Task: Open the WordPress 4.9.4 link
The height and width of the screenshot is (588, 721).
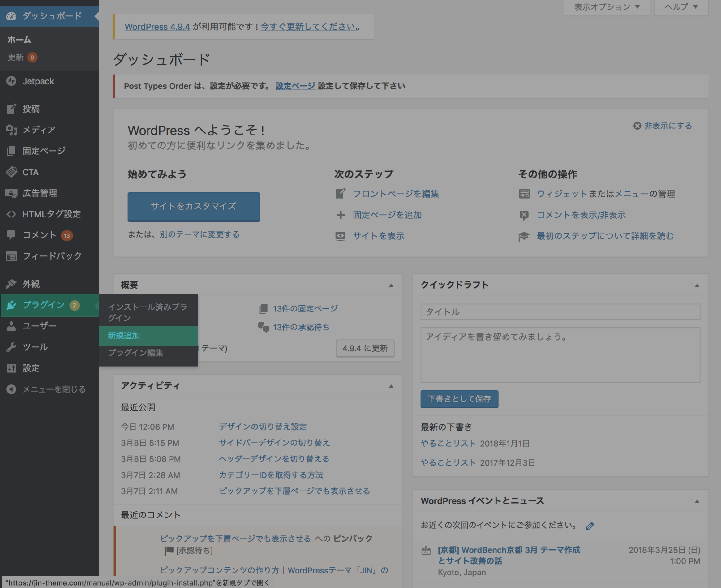Action: (157, 26)
